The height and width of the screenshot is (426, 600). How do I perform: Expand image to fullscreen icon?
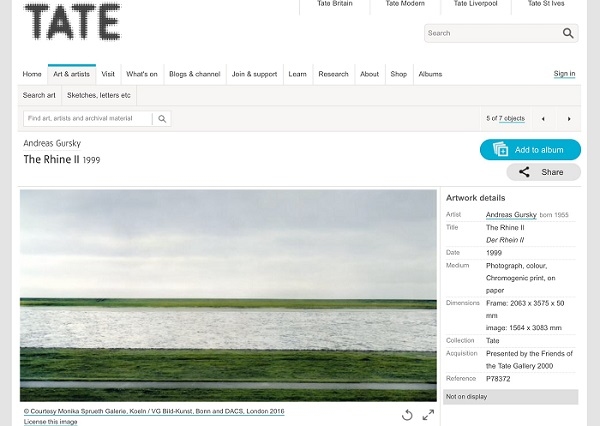[428, 415]
